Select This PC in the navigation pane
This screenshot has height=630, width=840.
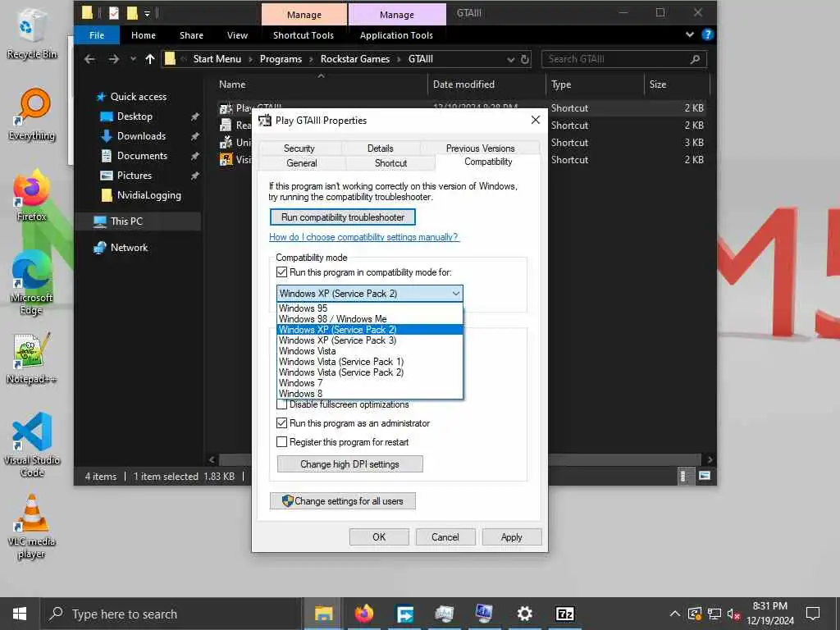[126, 221]
